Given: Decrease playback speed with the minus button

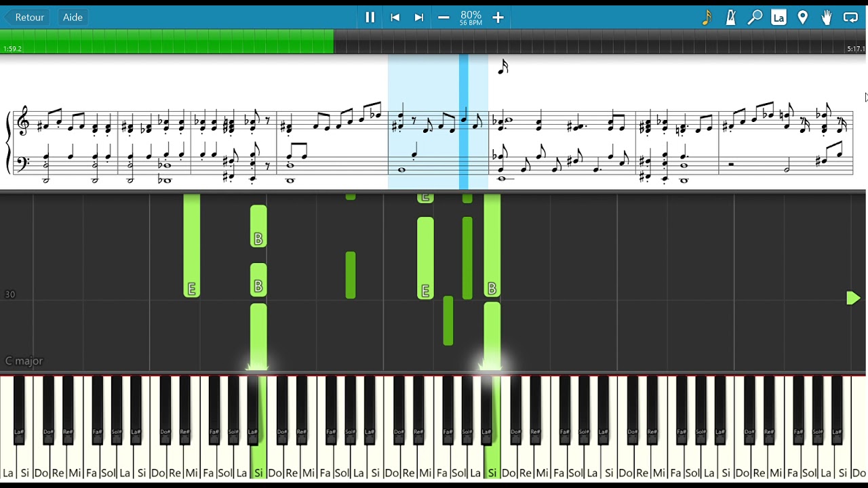Looking at the screenshot, I should click(443, 18).
